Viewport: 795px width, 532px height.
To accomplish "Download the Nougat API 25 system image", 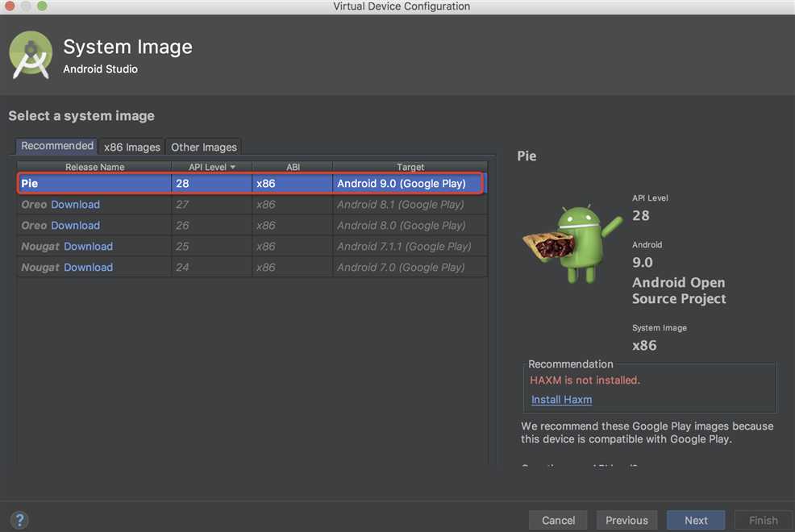I will coord(88,247).
